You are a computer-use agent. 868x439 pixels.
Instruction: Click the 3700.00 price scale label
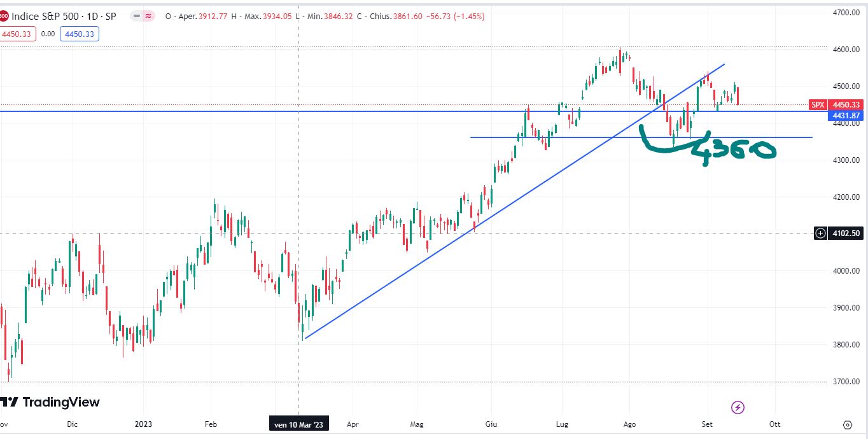(x=846, y=381)
